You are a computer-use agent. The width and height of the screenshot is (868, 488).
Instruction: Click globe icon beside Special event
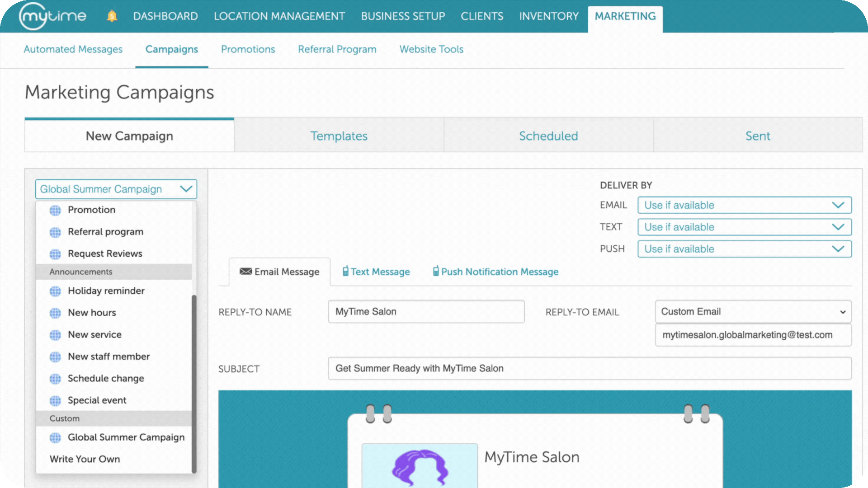[55, 401]
